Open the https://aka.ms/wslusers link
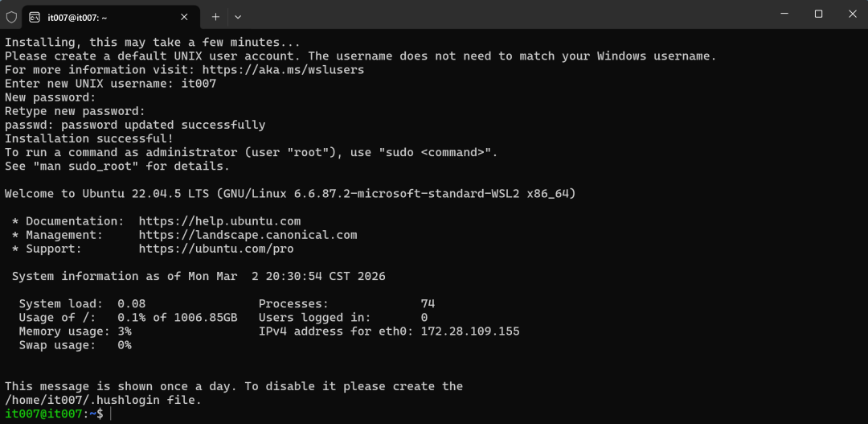The width and height of the screenshot is (868, 424). pyautogui.click(x=283, y=70)
